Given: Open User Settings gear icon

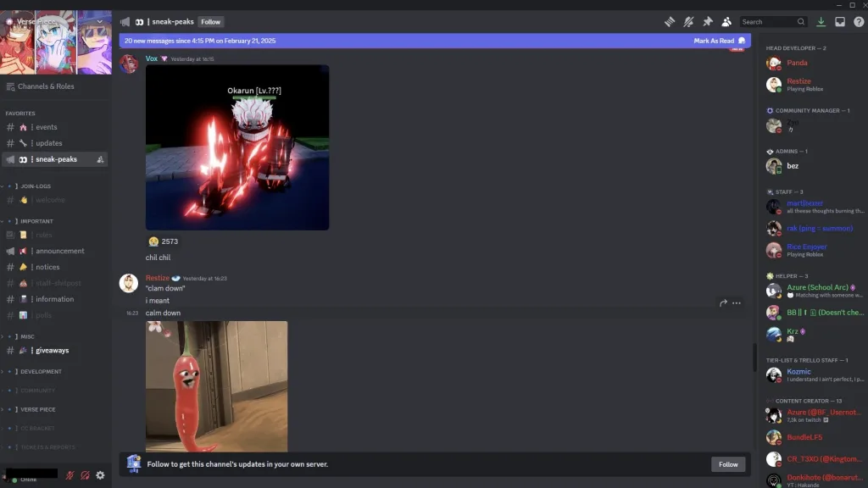Looking at the screenshot, I should (100, 475).
